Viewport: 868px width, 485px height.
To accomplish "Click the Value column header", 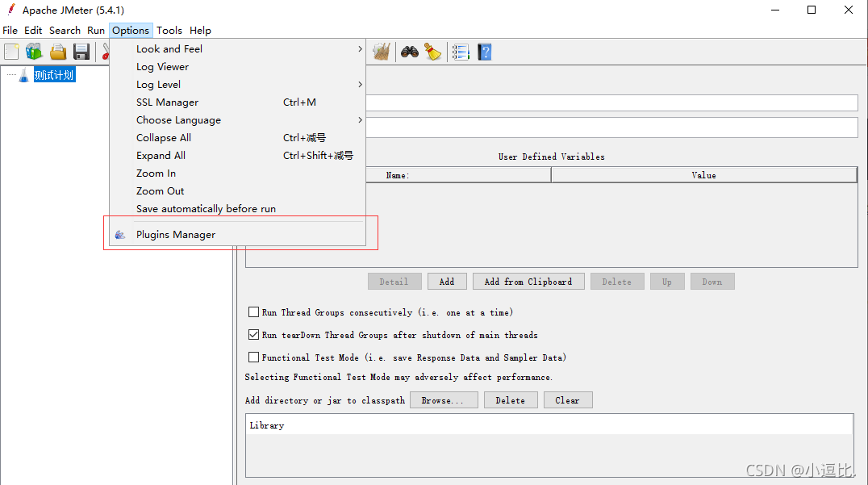I will click(704, 175).
